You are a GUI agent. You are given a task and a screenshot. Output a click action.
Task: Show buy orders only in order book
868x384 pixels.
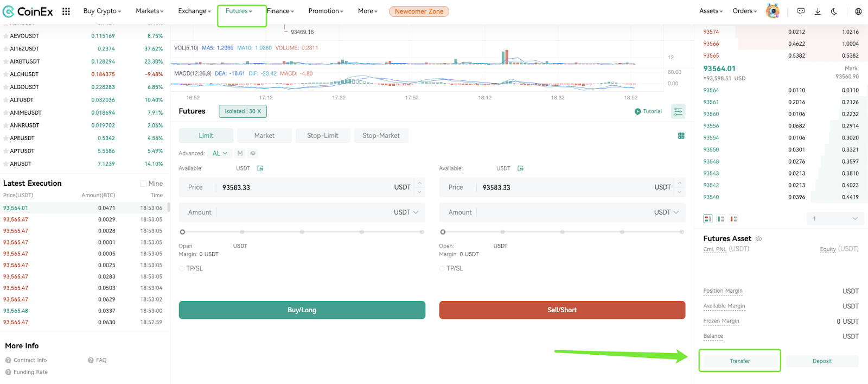(x=720, y=219)
